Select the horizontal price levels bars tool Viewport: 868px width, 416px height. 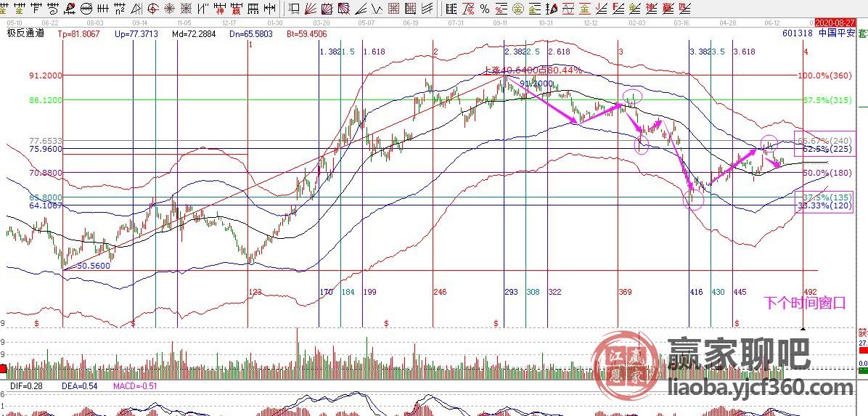(x=451, y=8)
